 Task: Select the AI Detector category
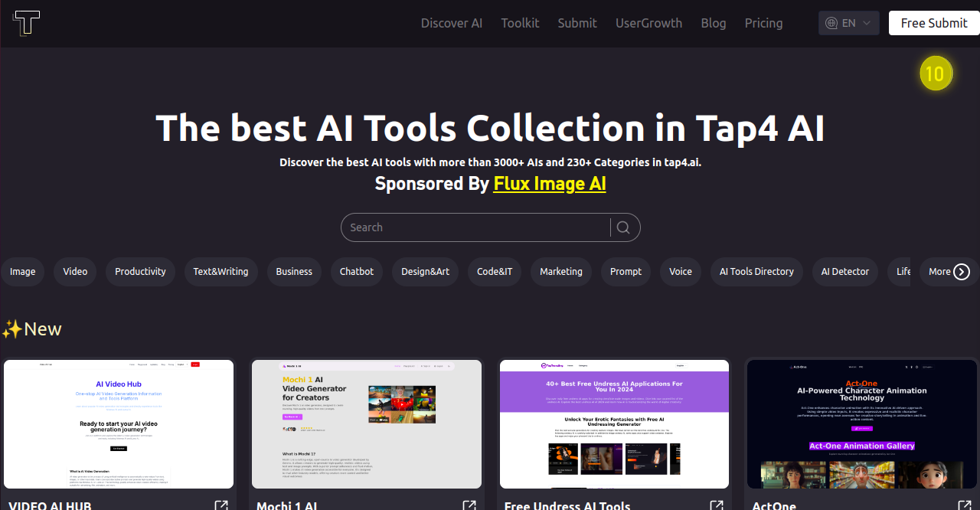(x=845, y=272)
